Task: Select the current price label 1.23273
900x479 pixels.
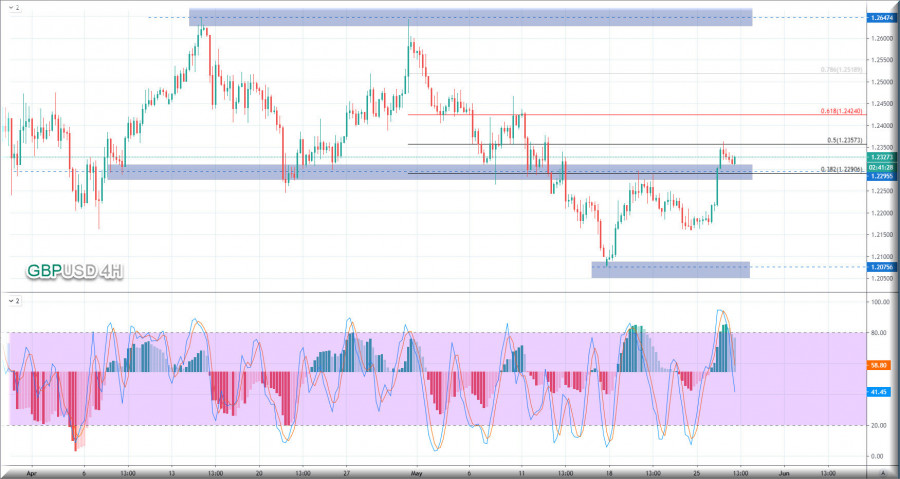Action: (x=880, y=157)
